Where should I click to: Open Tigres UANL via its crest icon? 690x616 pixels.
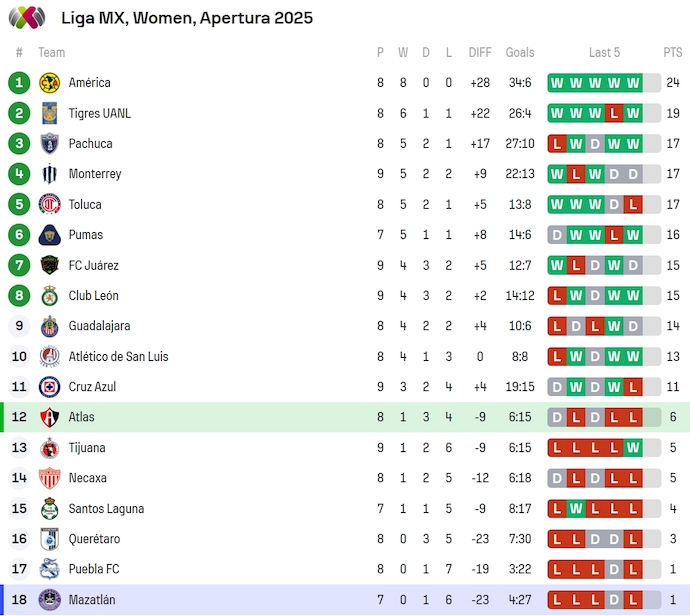(49, 113)
